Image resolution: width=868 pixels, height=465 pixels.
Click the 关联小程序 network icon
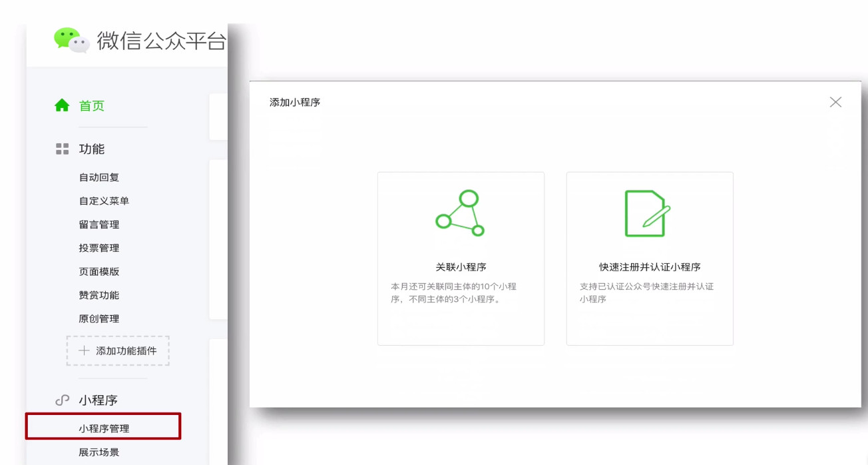coord(460,213)
